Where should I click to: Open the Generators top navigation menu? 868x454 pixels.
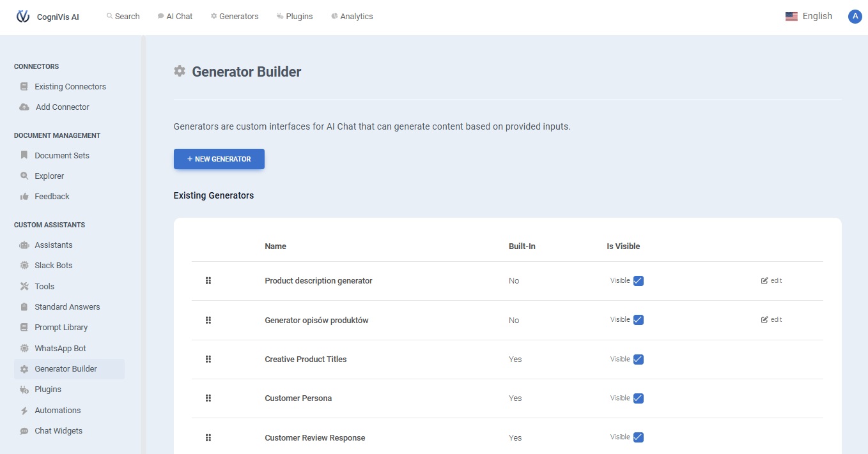(235, 17)
